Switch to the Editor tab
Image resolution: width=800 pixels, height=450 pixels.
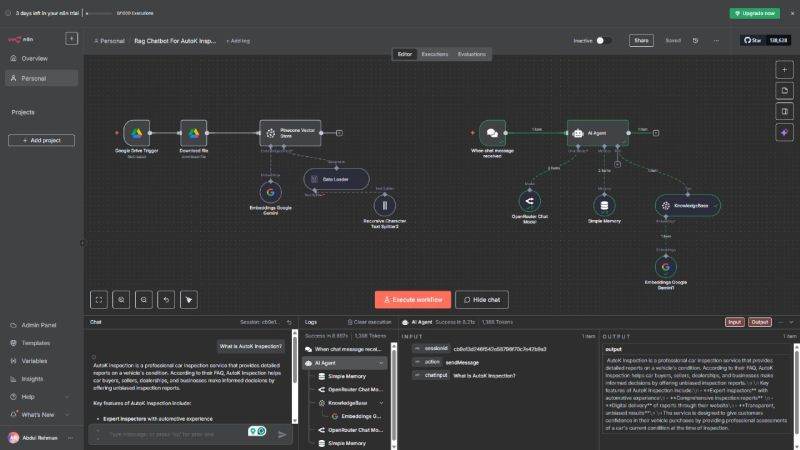point(405,54)
